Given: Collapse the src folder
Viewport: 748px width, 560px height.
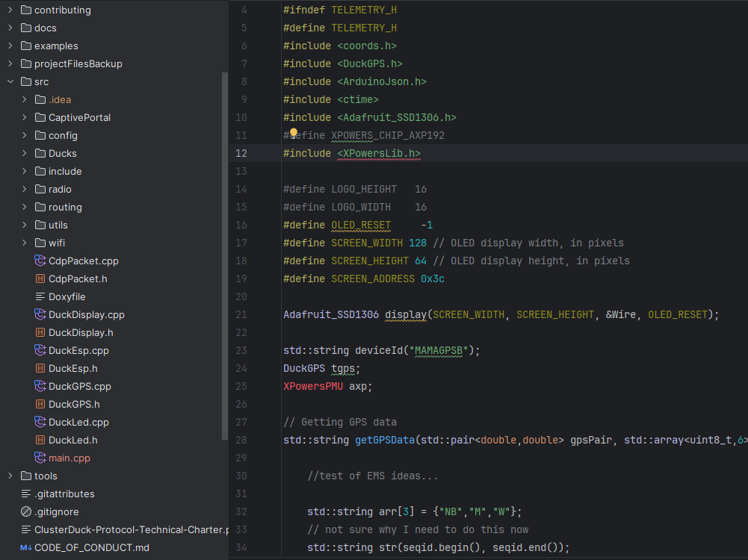Looking at the screenshot, I should [10, 81].
